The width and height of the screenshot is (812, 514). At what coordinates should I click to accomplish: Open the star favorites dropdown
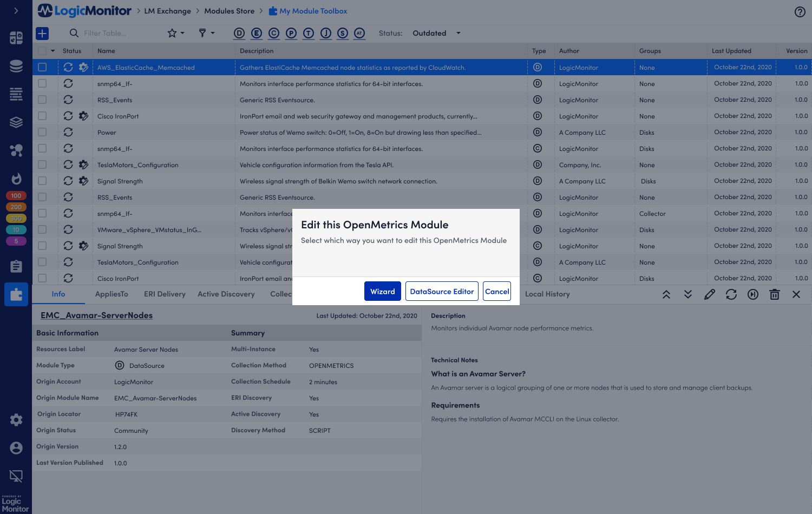(x=176, y=34)
